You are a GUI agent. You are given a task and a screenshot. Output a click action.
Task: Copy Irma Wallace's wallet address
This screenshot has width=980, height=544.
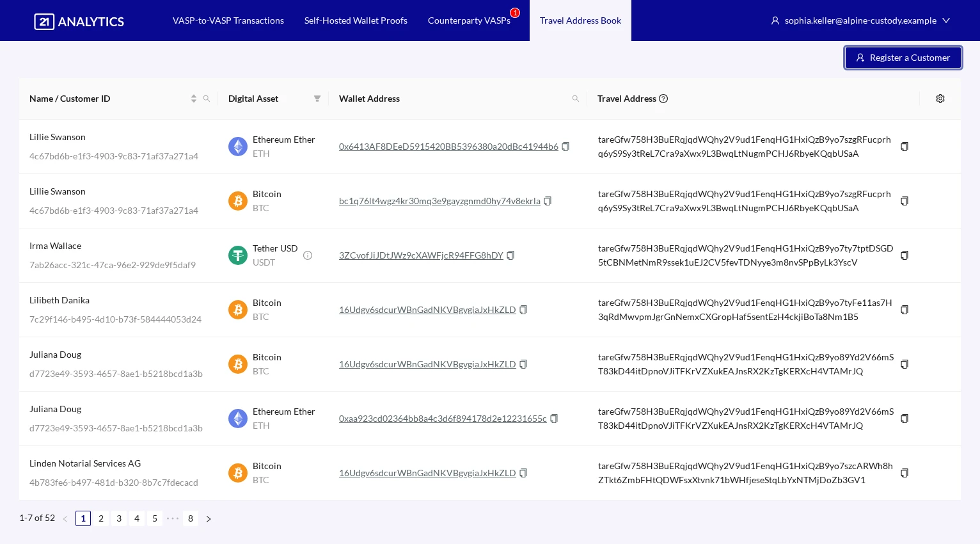coord(510,255)
